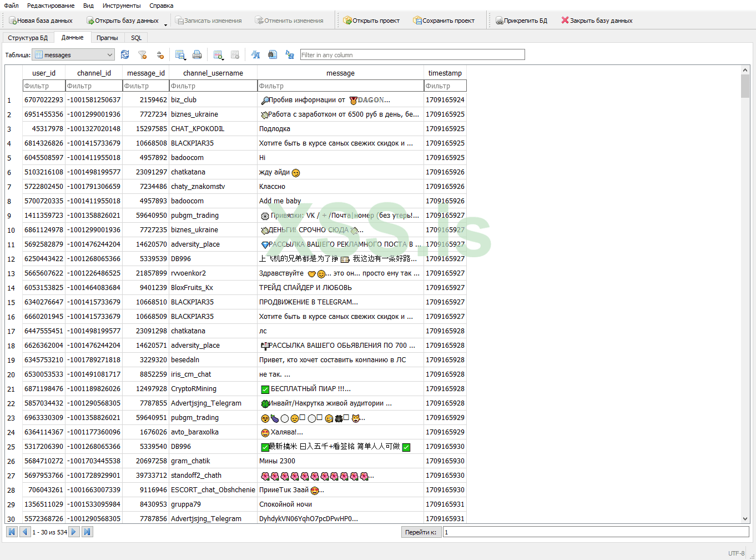756x560 pixels.
Task: Sort by the channel_username column header
Action: click(213, 73)
